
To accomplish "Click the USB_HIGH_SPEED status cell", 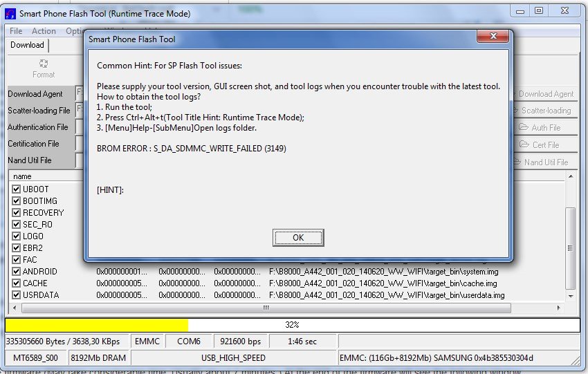I will [x=233, y=358].
